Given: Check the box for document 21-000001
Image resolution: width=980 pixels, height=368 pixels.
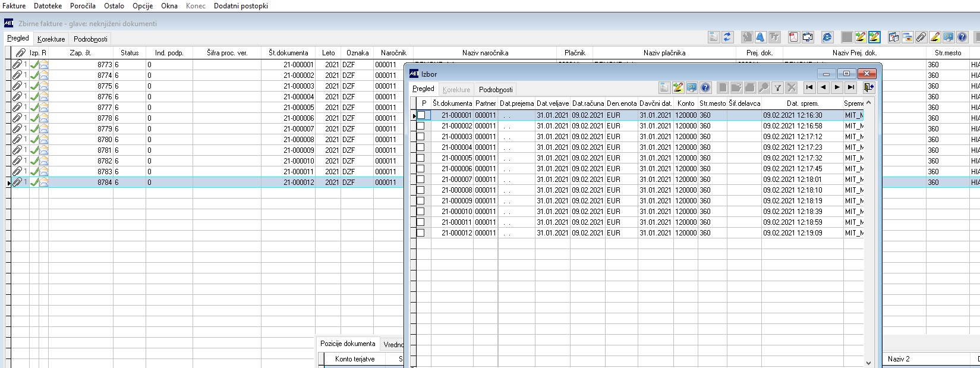Looking at the screenshot, I should 421,115.
